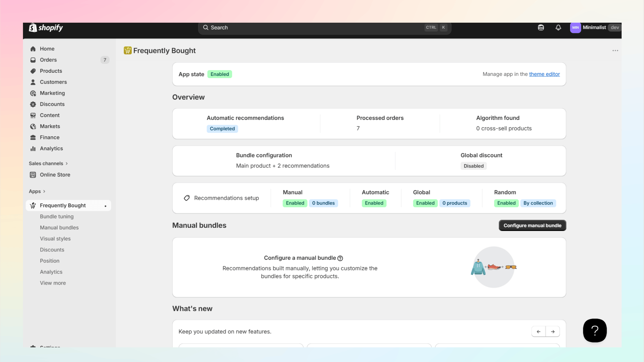Click the Markets globe icon

[33, 126]
